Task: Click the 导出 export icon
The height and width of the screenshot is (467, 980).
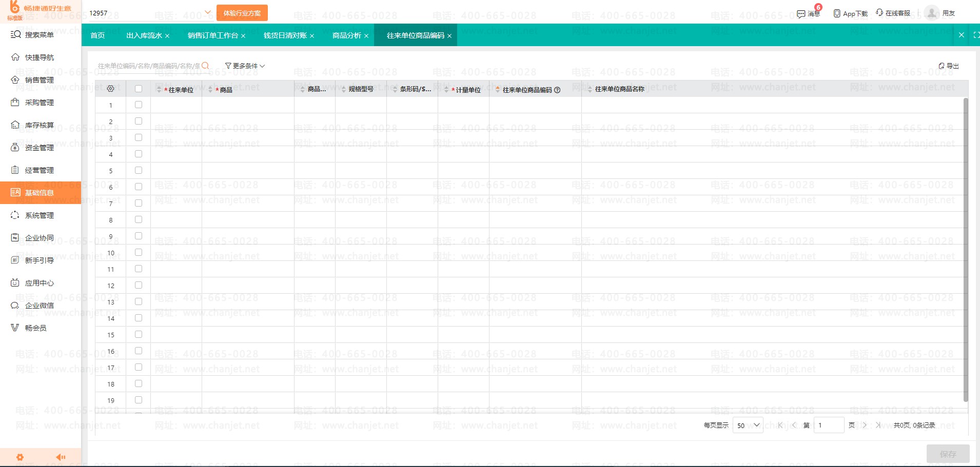Action: pos(942,66)
